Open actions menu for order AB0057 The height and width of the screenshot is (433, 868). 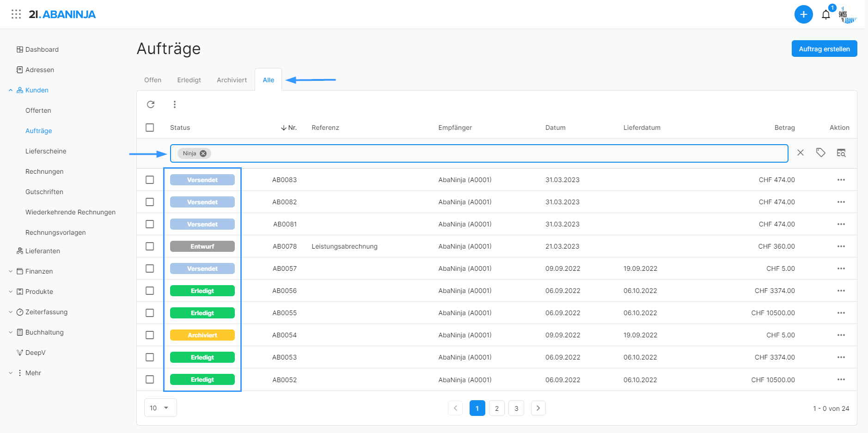point(841,268)
